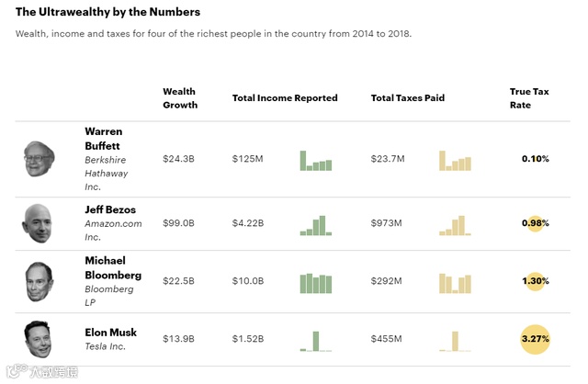The image size is (588, 384).
Task: Click Michael Bloomberg's tan taxes bar chart
Action: [x=455, y=283]
